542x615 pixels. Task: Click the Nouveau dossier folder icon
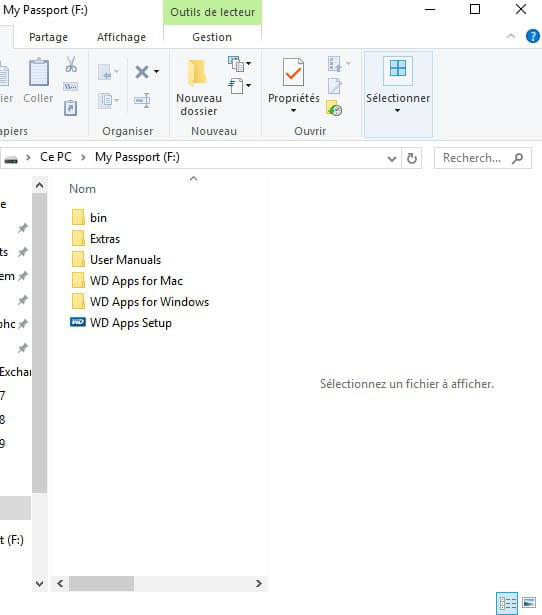[x=197, y=72]
